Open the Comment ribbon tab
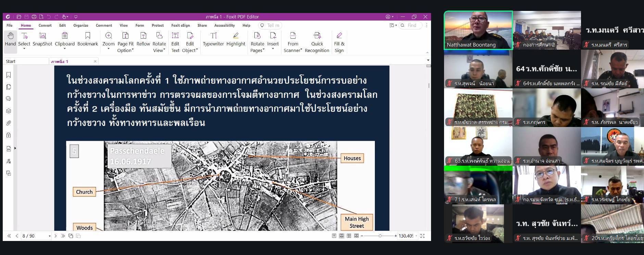This screenshot has width=644, height=255. point(104,25)
